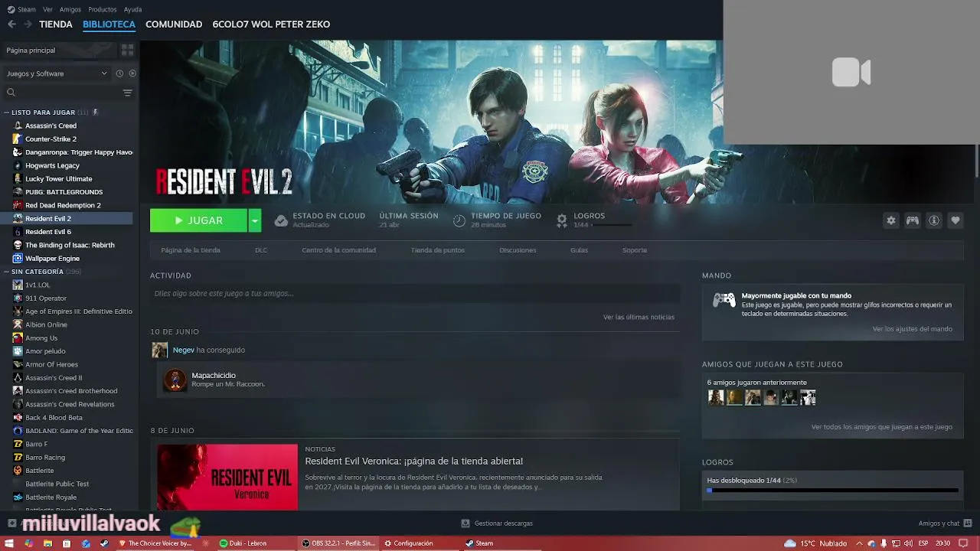Viewport: 980px width, 551px height.
Task: Click the achievements progress bar 1/44
Action: point(832,490)
